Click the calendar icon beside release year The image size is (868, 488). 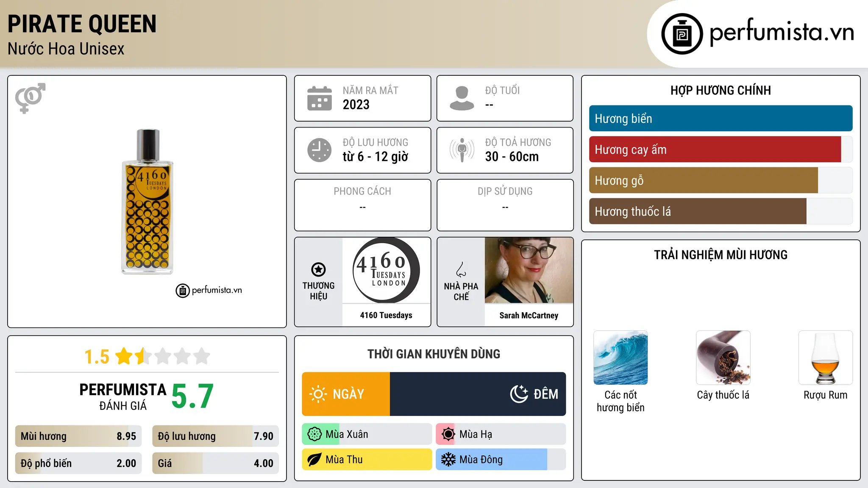point(320,98)
